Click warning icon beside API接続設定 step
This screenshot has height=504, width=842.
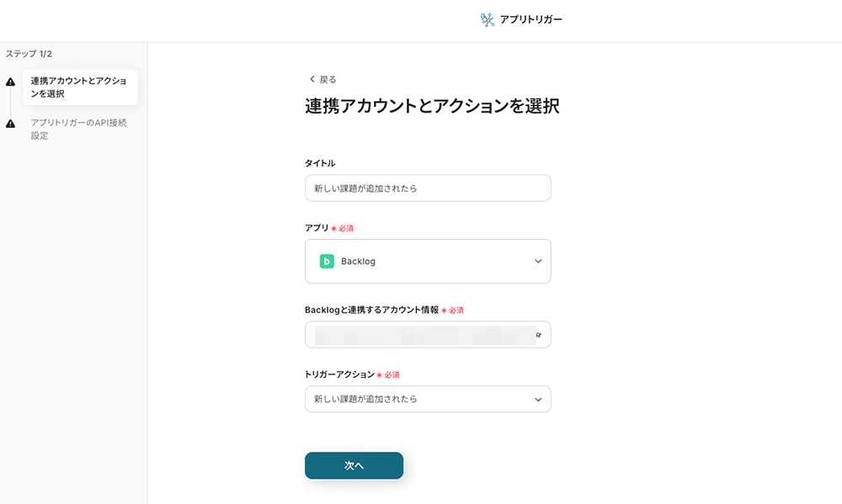tap(10, 124)
